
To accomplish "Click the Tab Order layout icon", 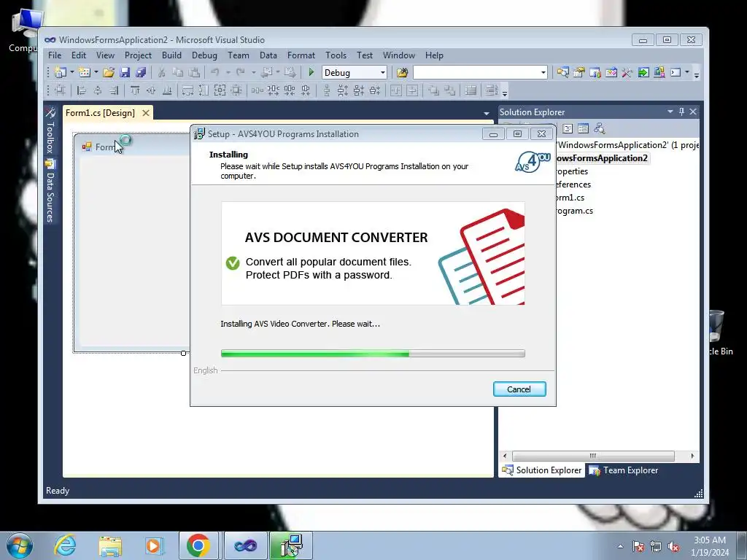I will pyautogui.click(x=491, y=90).
